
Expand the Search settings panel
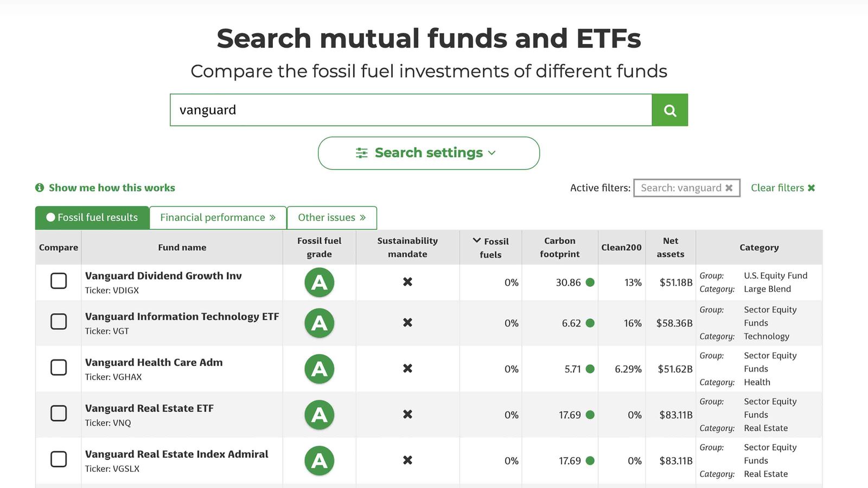(x=428, y=152)
